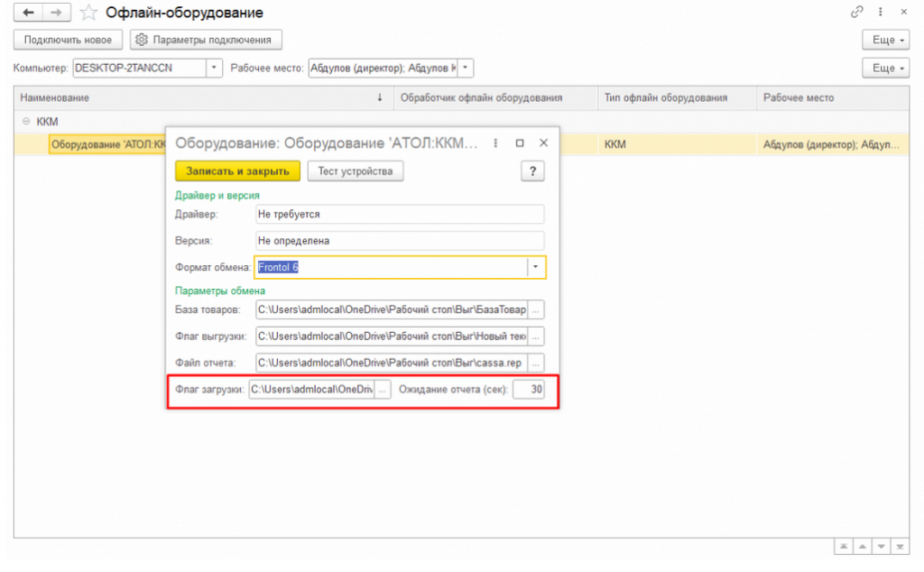Click the Рабочее место field with Абдулов
The image size is (924, 572).
383,69
